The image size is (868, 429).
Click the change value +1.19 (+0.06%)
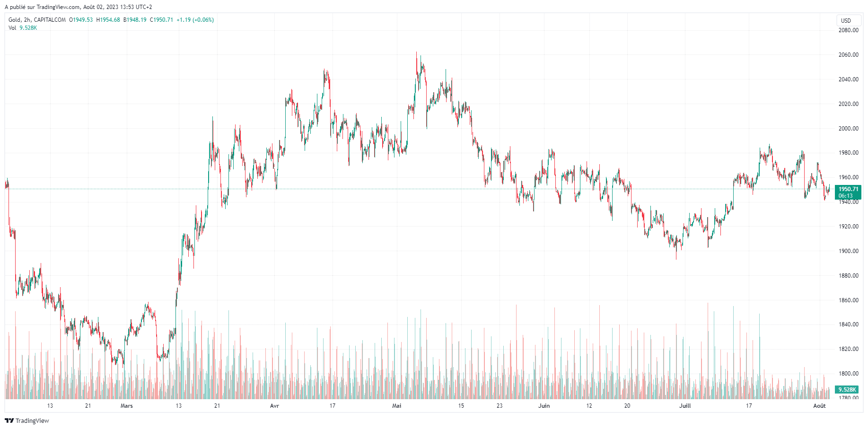point(195,20)
